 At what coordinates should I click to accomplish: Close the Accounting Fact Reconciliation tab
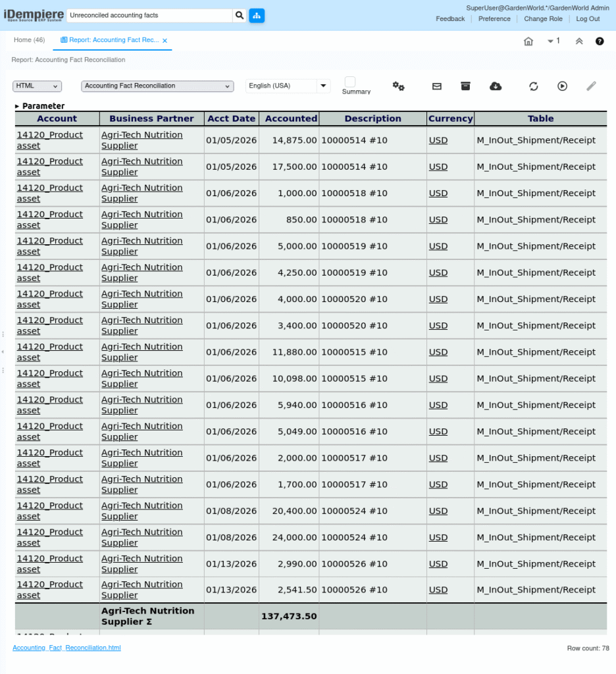tap(165, 40)
